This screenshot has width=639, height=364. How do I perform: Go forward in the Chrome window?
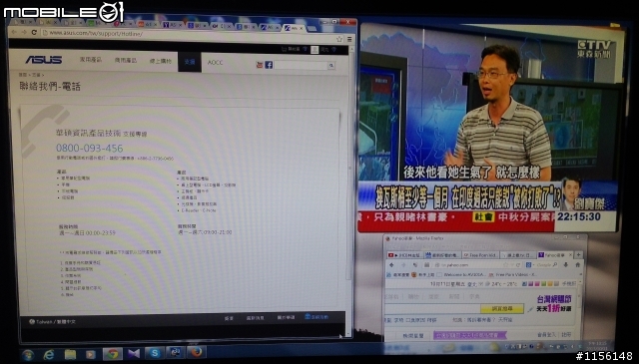click(x=23, y=33)
